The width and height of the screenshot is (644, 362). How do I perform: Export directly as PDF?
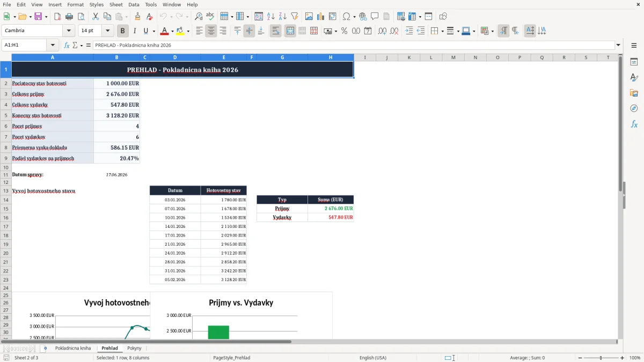click(x=57, y=17)
